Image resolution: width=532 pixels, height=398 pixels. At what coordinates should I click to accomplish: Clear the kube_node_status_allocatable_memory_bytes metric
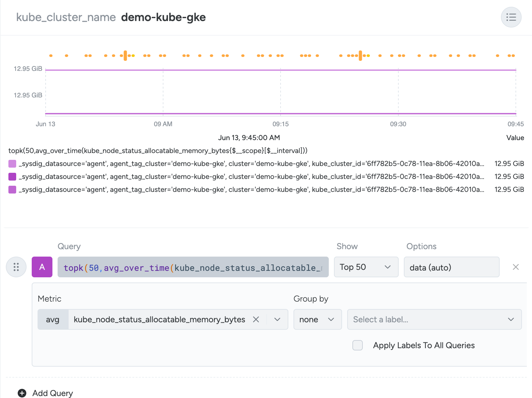pos(256,319)
